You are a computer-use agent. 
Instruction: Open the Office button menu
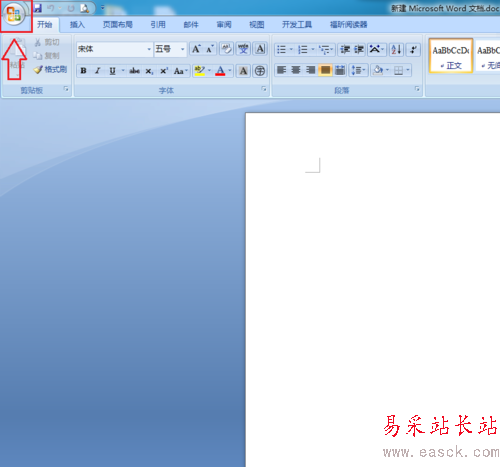tap(14, 15)
